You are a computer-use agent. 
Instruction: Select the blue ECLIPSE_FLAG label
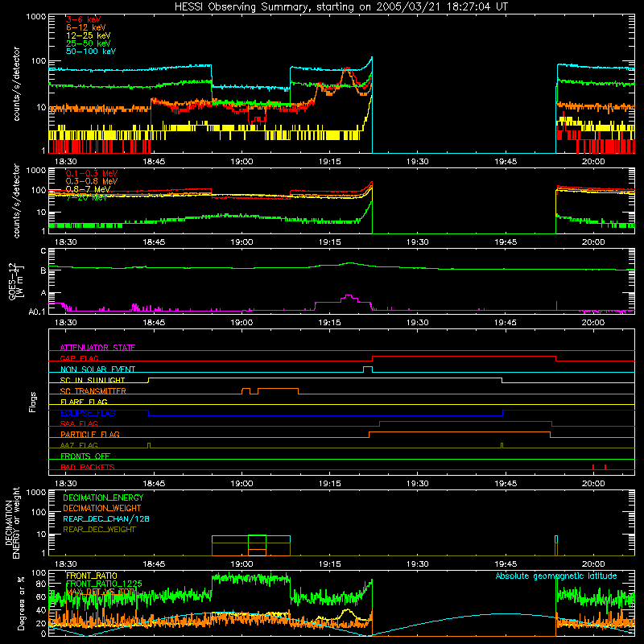(88, 413)
